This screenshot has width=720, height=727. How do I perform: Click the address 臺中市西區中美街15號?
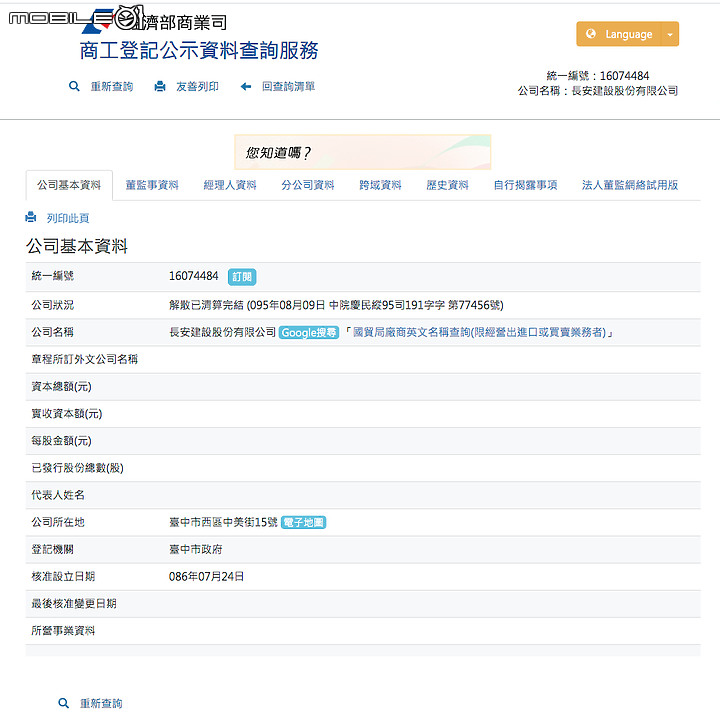tap(223, 523)
